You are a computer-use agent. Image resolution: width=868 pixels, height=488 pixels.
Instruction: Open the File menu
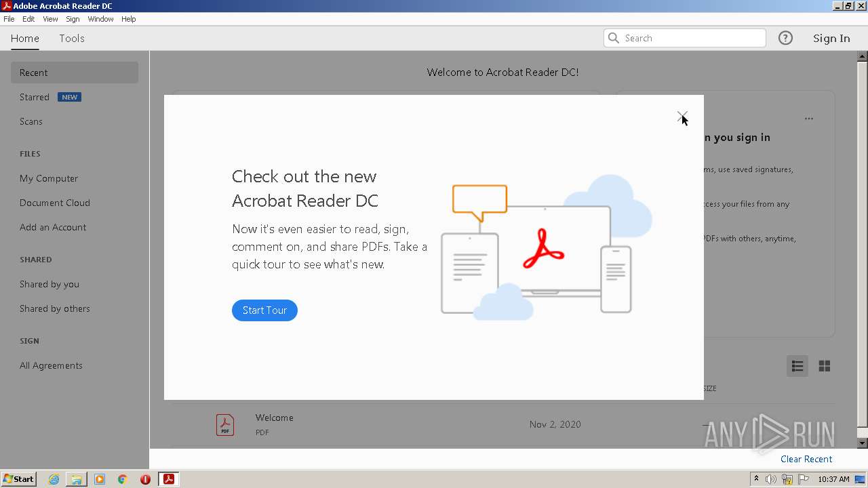(9, 19)
